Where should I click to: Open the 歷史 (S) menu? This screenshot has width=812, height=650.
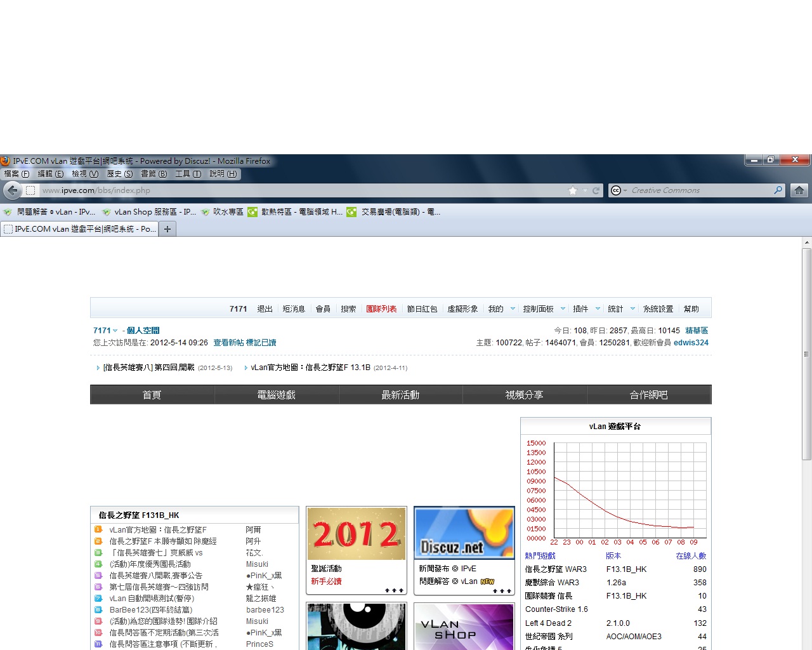[x=120, y=174]
